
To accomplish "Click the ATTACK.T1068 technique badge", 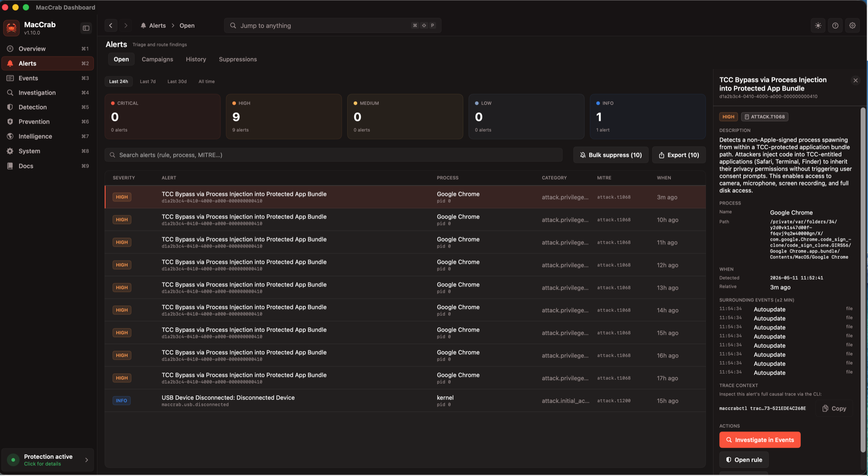I will tap(764, 117).
